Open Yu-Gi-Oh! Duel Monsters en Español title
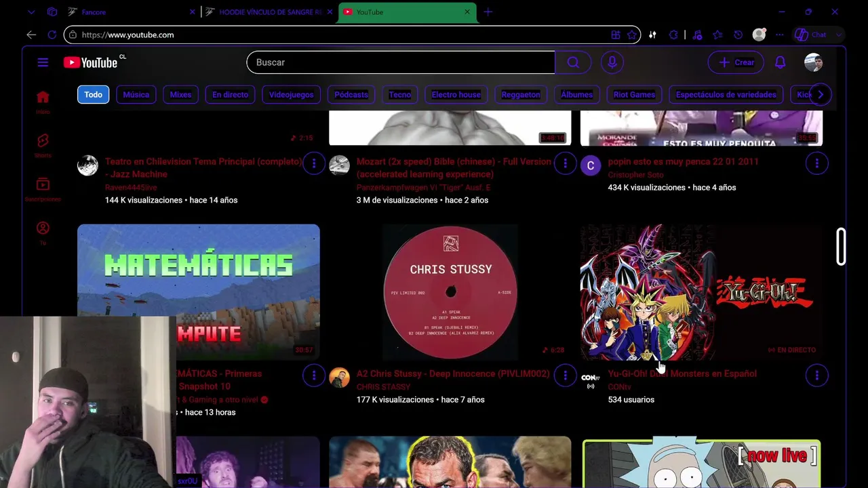The image size is (868, 488). (682, 373)
